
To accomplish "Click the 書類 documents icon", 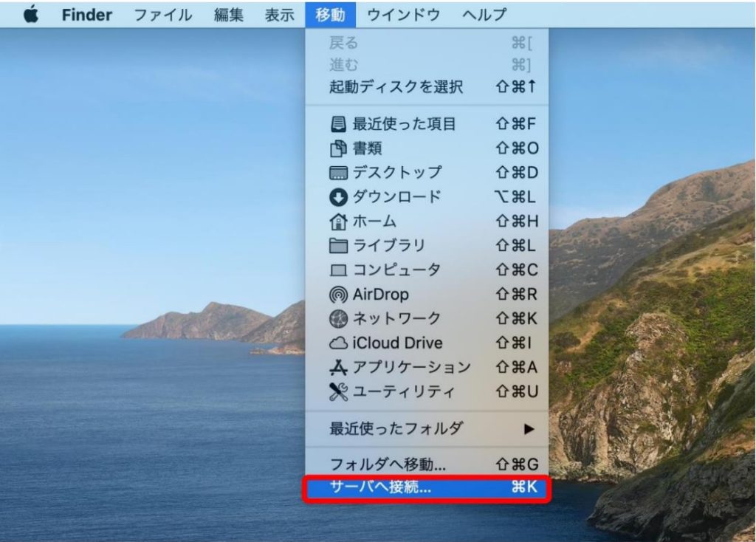I will pyautogui.click(x=338, y=148).
